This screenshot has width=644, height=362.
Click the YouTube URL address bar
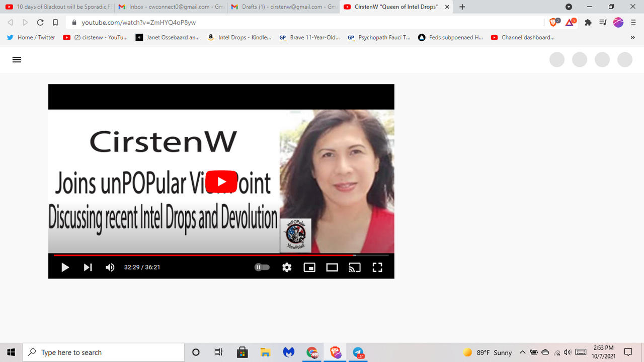click(302, 22)
